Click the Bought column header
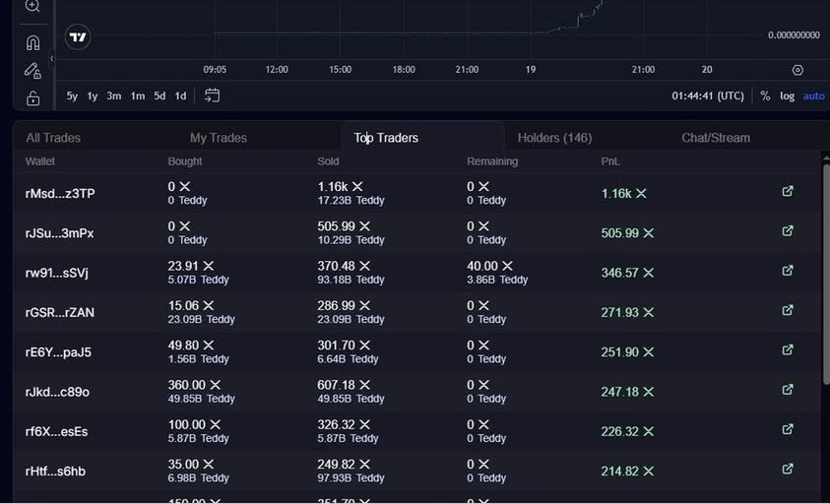This screenshot has width=830, height=504. [x=185, y=161]
